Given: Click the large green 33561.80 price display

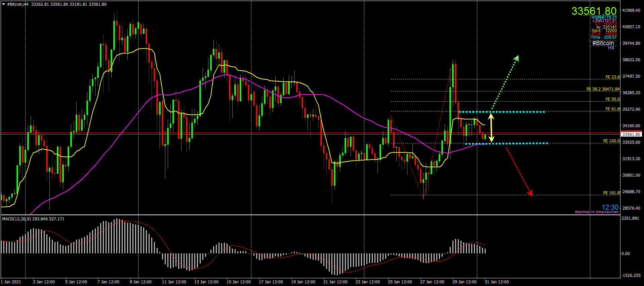Looking at the screenshot, I should pos(594,11).
